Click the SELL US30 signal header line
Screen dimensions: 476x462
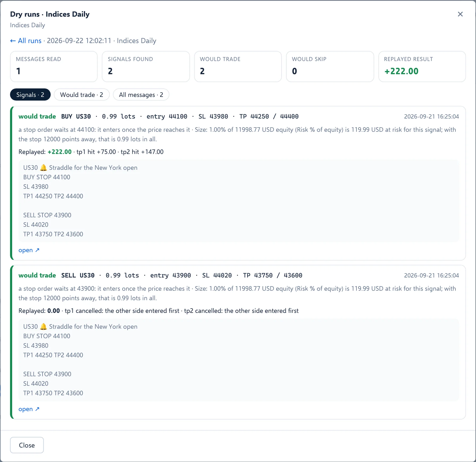(x=182, y=275)
